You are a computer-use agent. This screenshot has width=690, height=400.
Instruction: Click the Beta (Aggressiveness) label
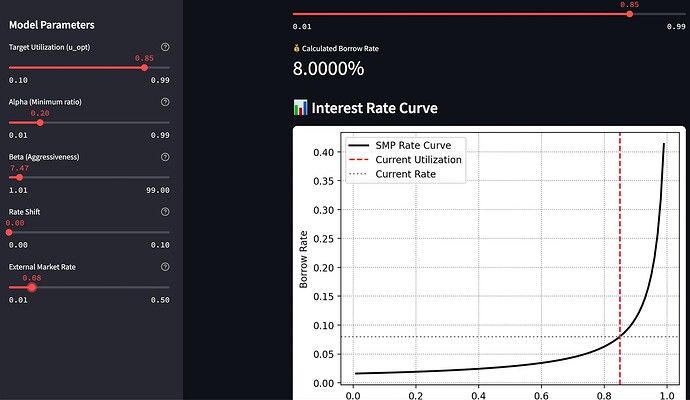(44, 157)
